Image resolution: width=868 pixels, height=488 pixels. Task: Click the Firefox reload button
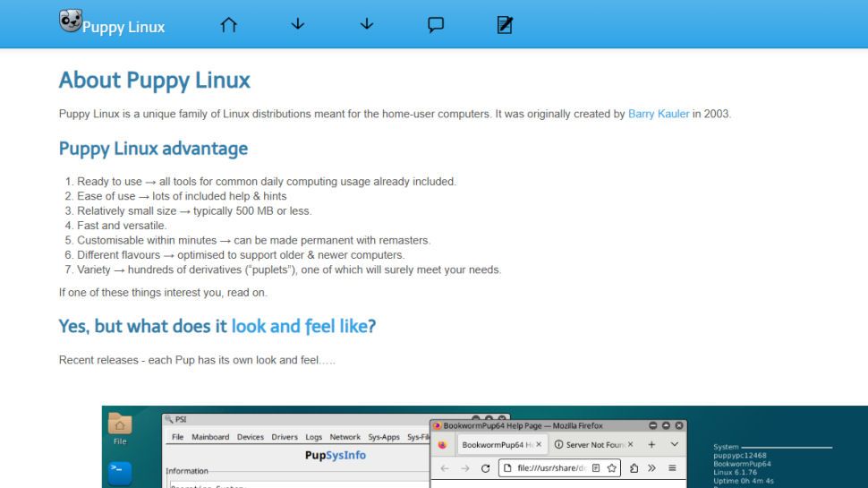point(486,467)
